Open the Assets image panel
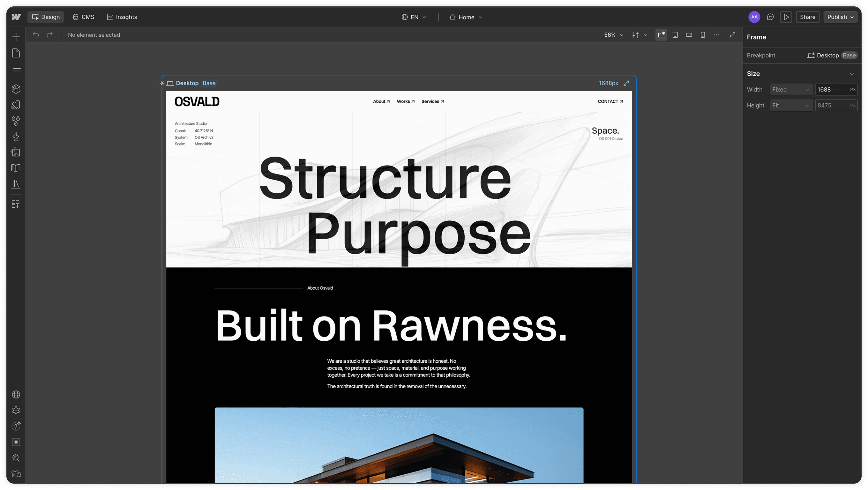The image size is (868, 490). [16, 152]
